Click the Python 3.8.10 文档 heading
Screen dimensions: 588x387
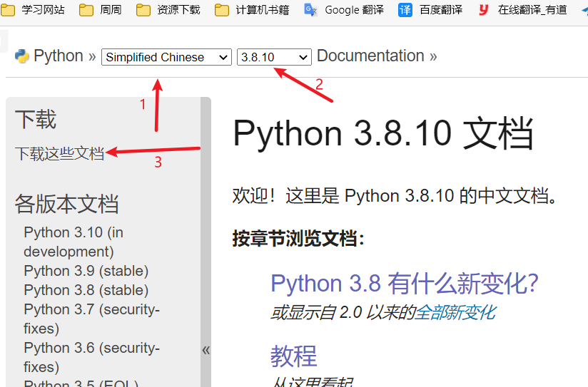[x=383, y=133]
